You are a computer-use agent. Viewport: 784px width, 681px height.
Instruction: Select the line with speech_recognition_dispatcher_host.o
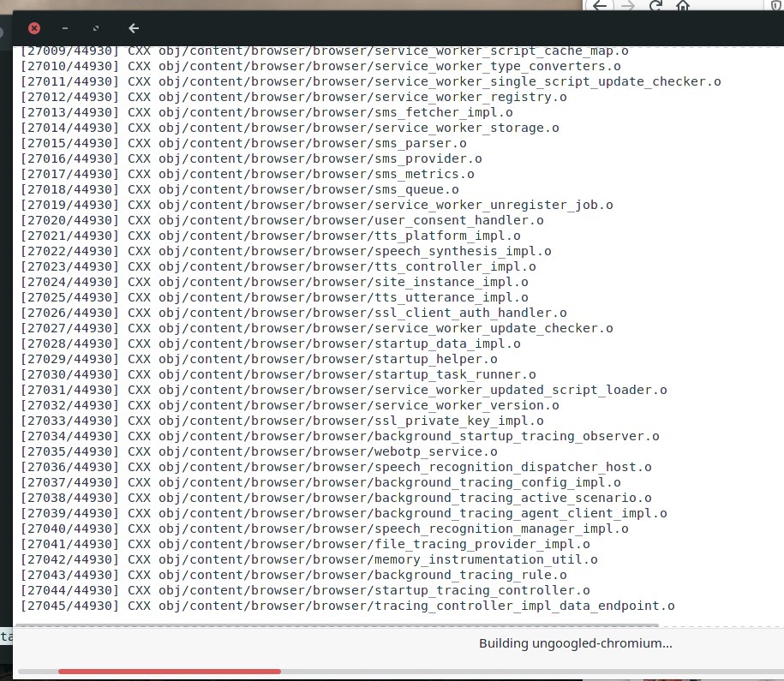[x=336, y=469]
